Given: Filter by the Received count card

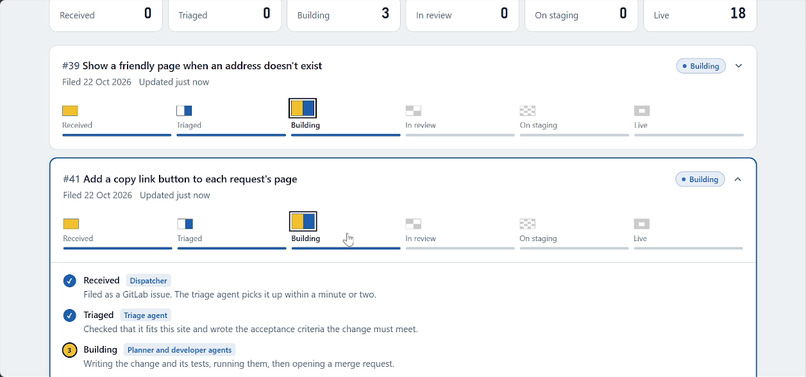Looking at the screenshot, I should coord(106,14).
